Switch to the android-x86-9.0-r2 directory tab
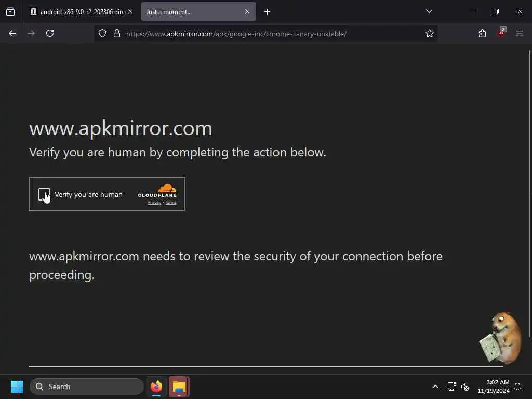The image size is (532, 399). pos(82,11)
